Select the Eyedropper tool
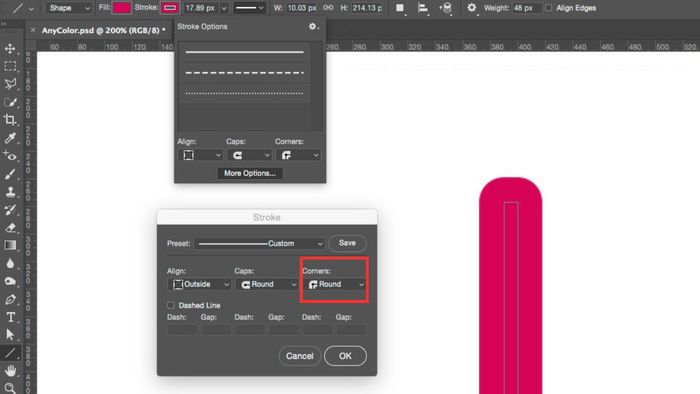This screenshot has width=700, height=394. click(10, 138)
